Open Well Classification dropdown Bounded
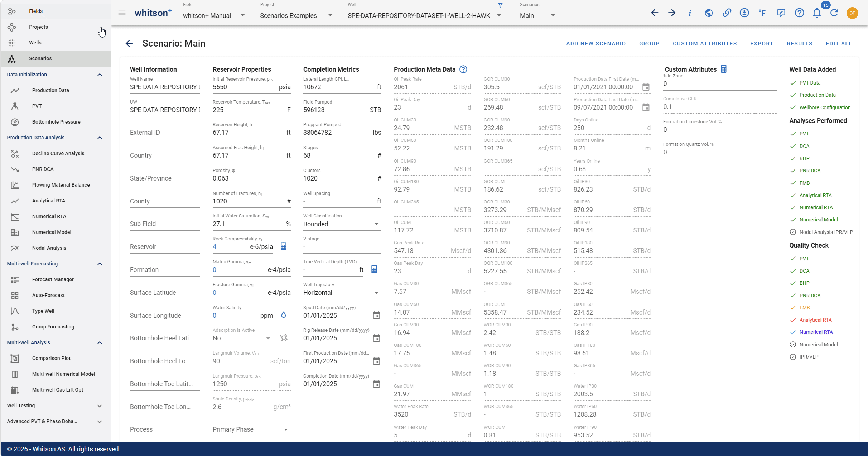The width and height of the screenshot is (868, 456). tap(342, 224)
